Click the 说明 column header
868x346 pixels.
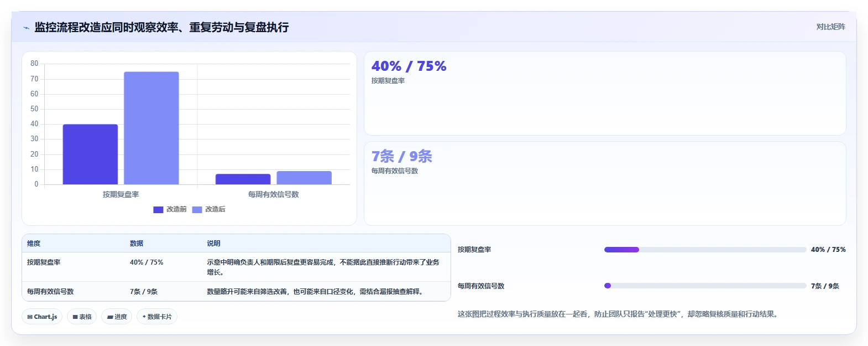213,244
